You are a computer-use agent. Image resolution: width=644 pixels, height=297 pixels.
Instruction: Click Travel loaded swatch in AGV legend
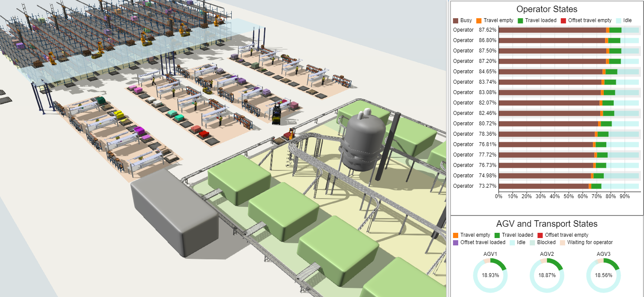(498, 235)
